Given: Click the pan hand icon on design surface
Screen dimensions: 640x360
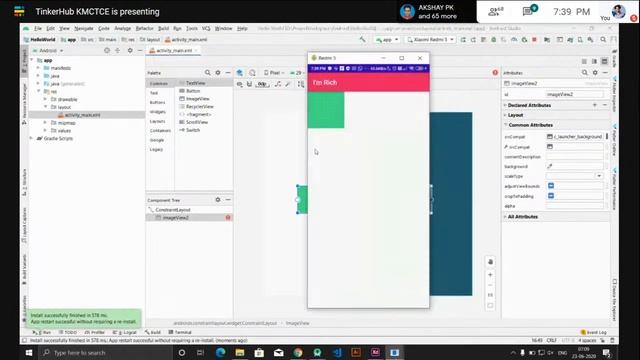Looking at the screenshot, I should [490, 262].
